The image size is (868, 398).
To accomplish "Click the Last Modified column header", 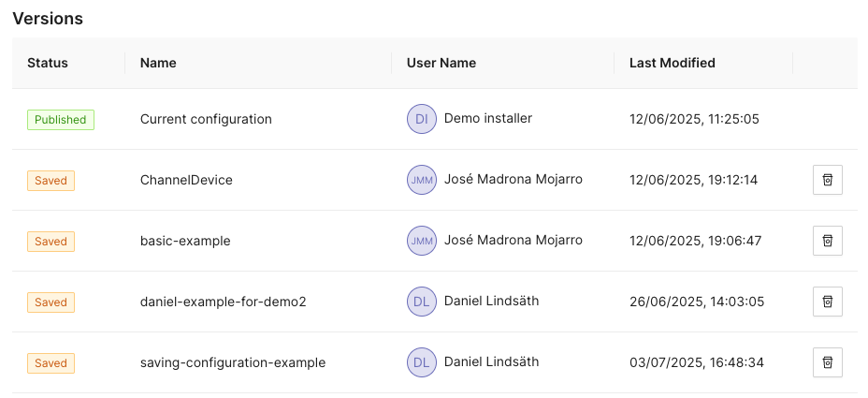I will pyautogui.click(x=672, y=63).
